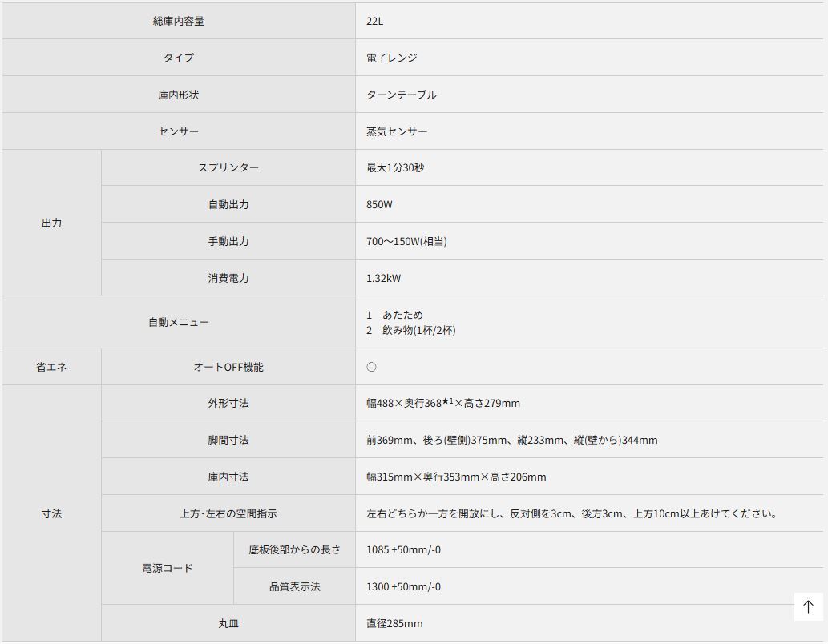Select the 1085 +50mm/-0 value
The width and height of the screenshot is (828, 644).
(x=403, y=549)
